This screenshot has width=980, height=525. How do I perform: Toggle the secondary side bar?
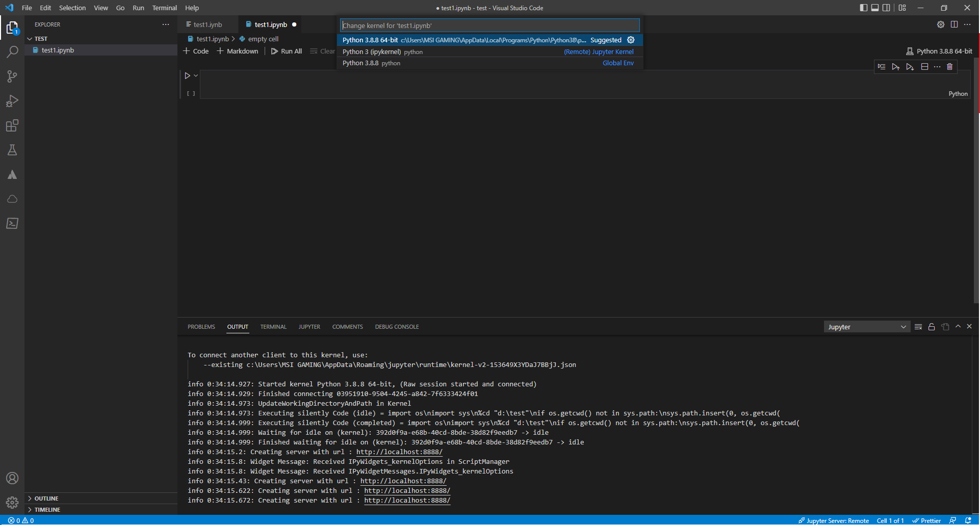[887, 8]
